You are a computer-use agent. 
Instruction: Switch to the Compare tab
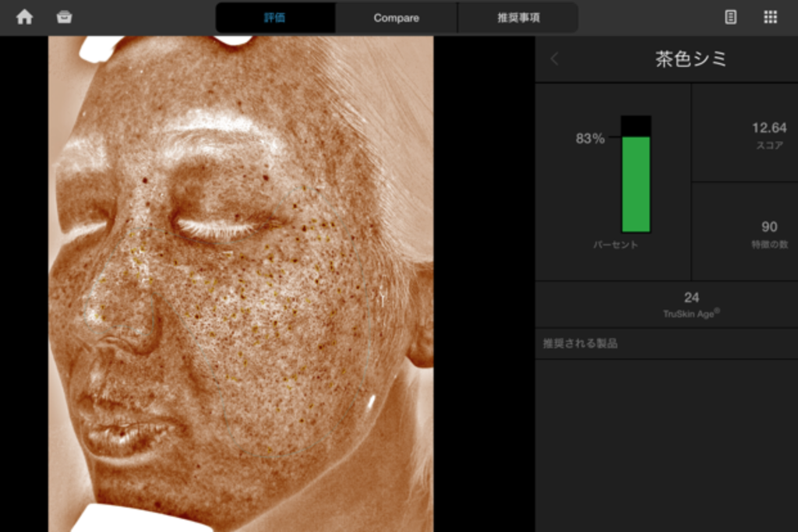[x=396, y=17]
